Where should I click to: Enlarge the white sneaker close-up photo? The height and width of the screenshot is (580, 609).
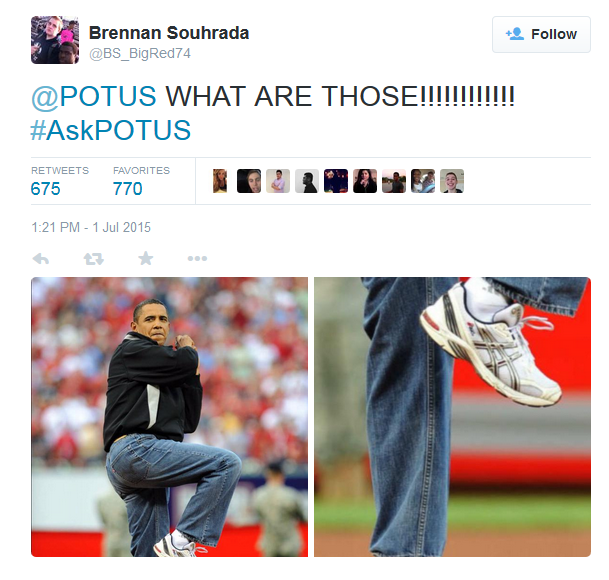(x=452, y=417)
